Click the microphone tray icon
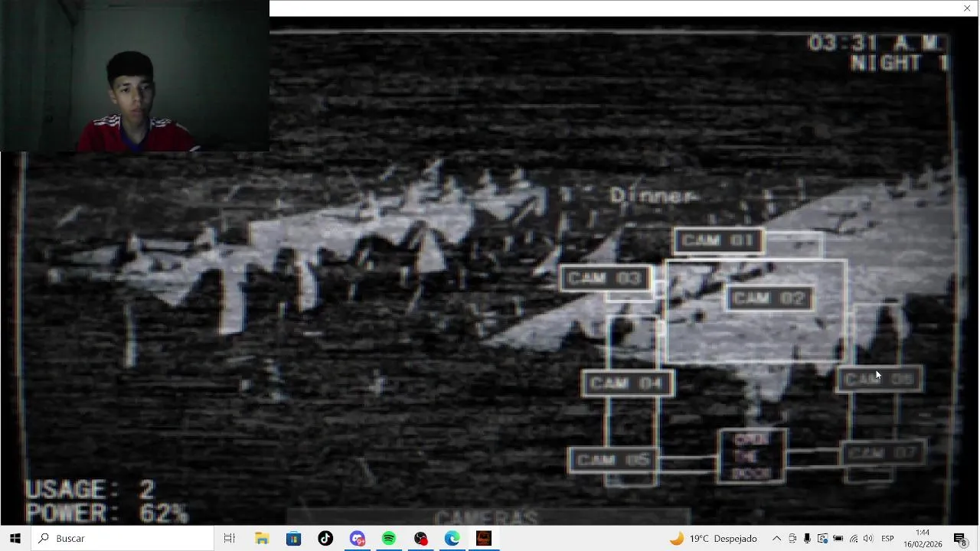This screenshot has height=551, width=980. point(807,539)
